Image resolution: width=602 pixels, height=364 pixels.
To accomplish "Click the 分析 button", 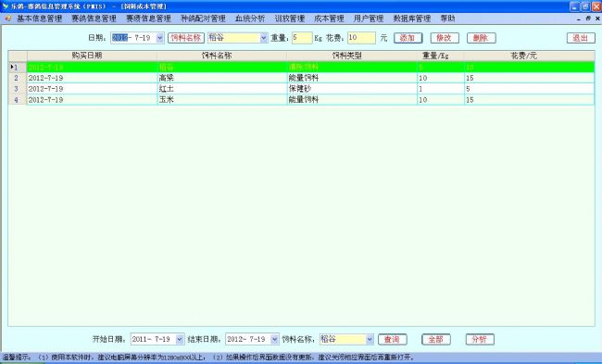I will point(480,339).
